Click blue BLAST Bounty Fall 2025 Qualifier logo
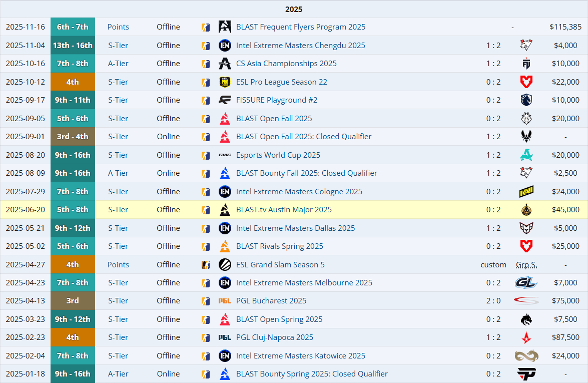The image size is (588, 383). click(225, 173)
